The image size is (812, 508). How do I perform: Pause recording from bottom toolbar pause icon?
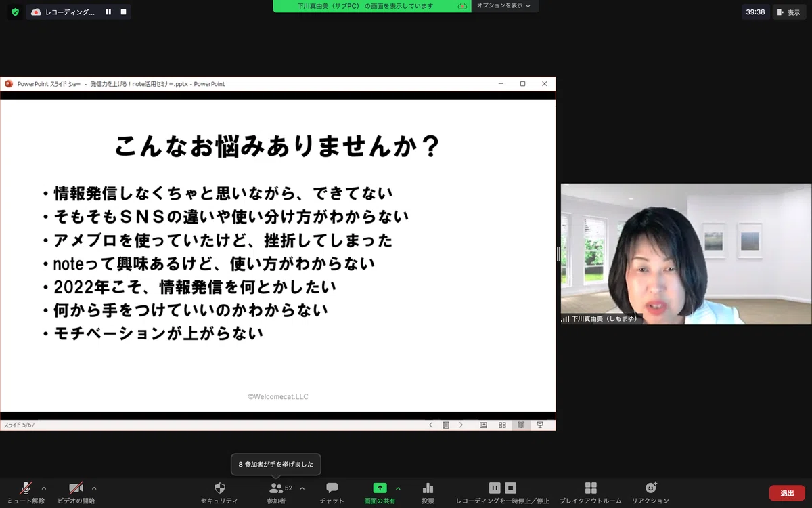tap(495, 488)
